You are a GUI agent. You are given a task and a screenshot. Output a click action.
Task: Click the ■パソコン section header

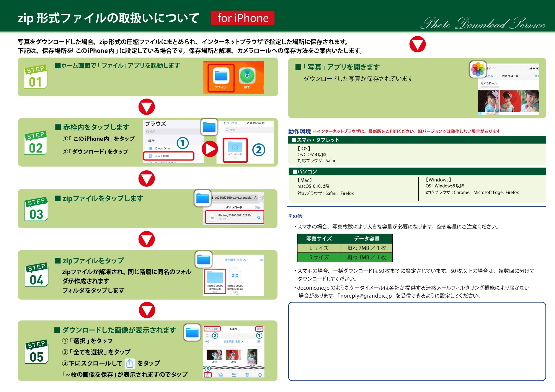417,172
